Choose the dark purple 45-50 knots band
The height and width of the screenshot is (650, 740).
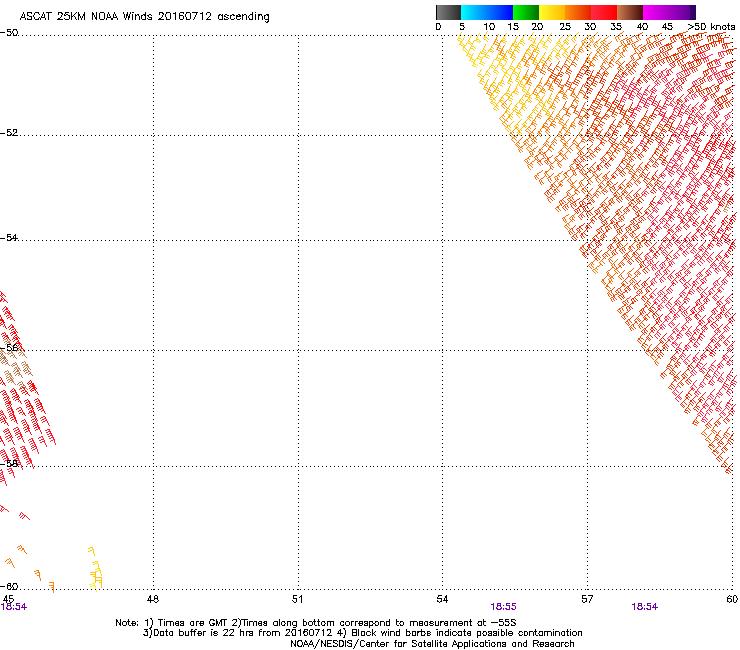682,12
